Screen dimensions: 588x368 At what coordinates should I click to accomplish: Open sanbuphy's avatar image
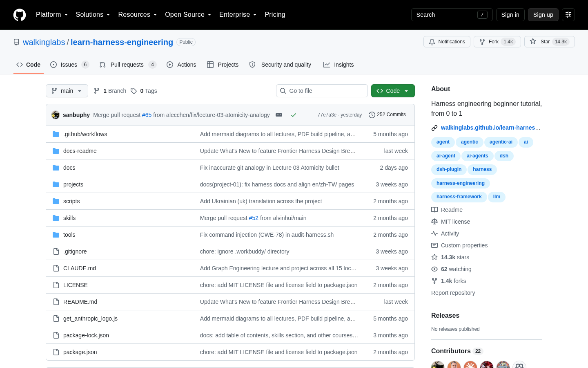click(x=56, y=115)
